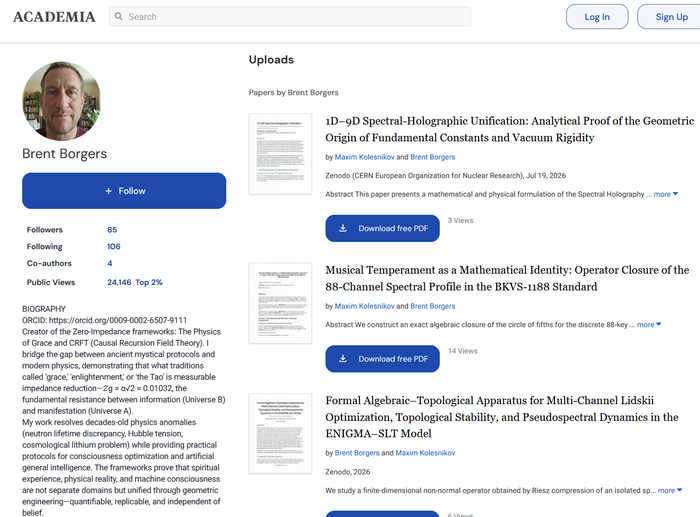Download free PDF of Spectral-Holographic paper
Image resolution: width=700 pixels, height=517 pixels.
point(383,228)
